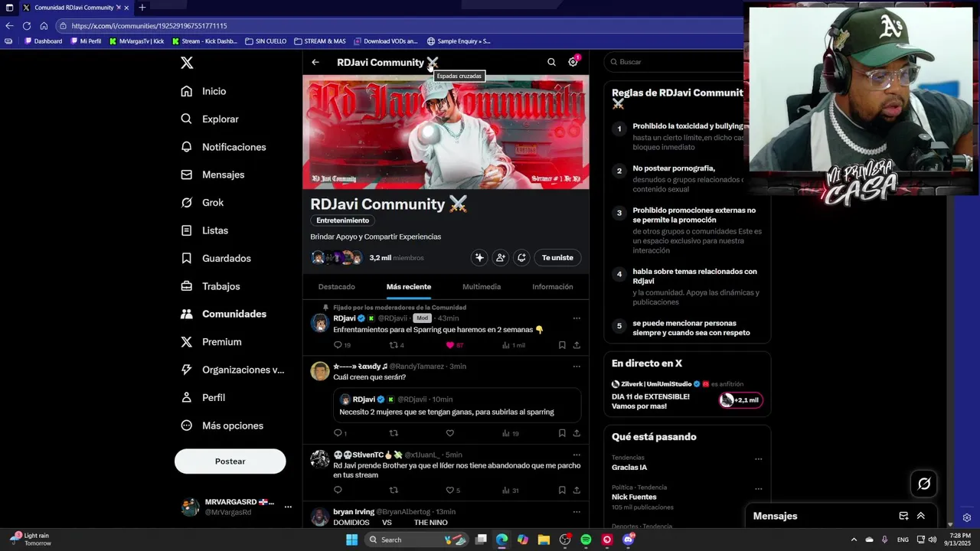Viewport: 980px width, 551px height.
Task: Open File Explorer from the taskbar
Action: click(544, 540)
